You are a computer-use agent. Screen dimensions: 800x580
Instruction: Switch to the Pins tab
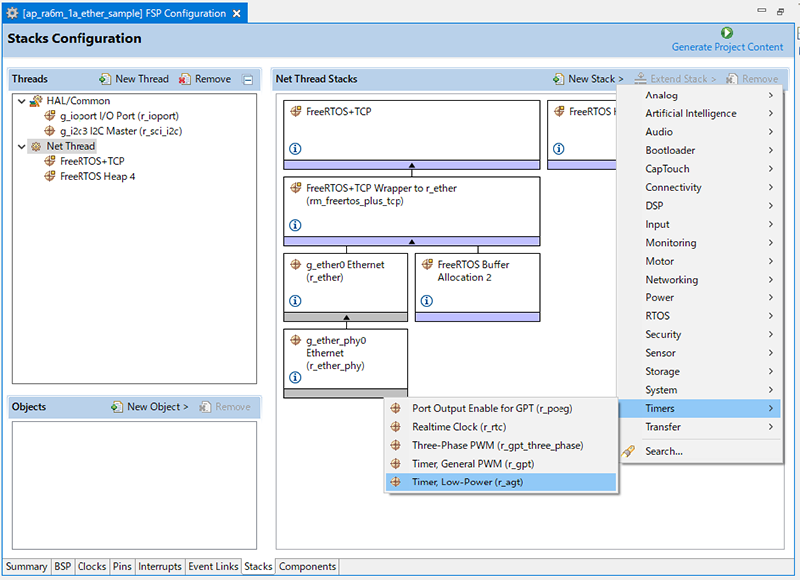(x=122, y=566)
